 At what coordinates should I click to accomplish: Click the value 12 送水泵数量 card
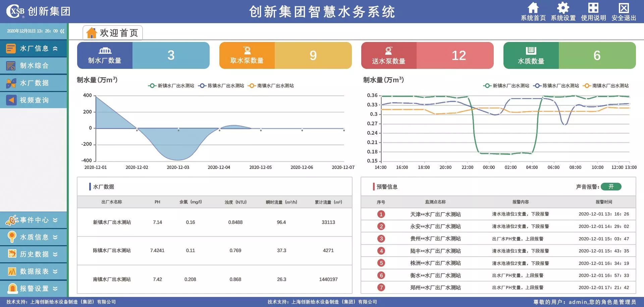click(x=455, y=55)
